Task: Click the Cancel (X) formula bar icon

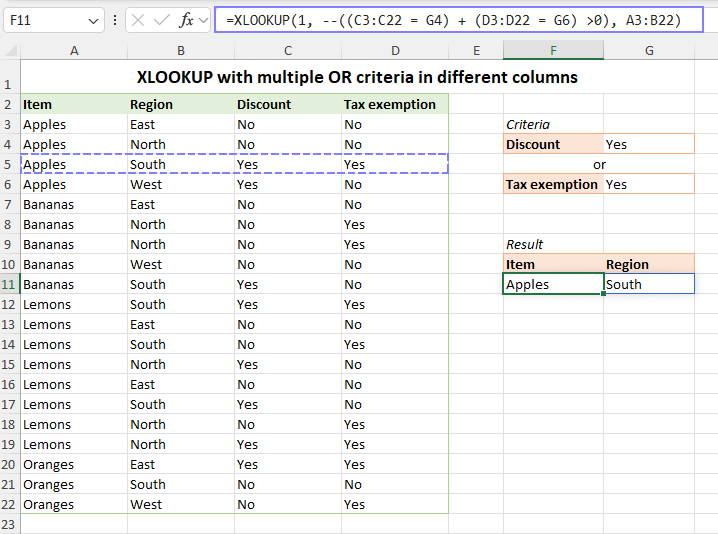Action: 138,20
